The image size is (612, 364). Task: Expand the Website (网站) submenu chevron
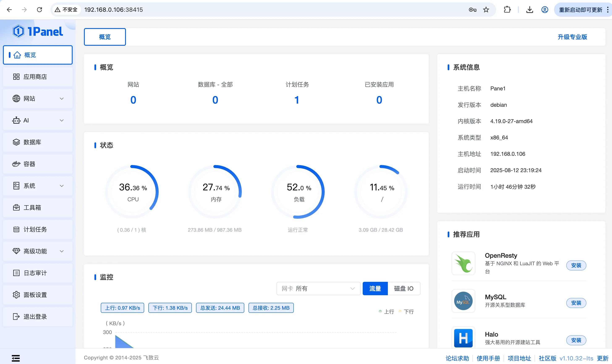62,99
